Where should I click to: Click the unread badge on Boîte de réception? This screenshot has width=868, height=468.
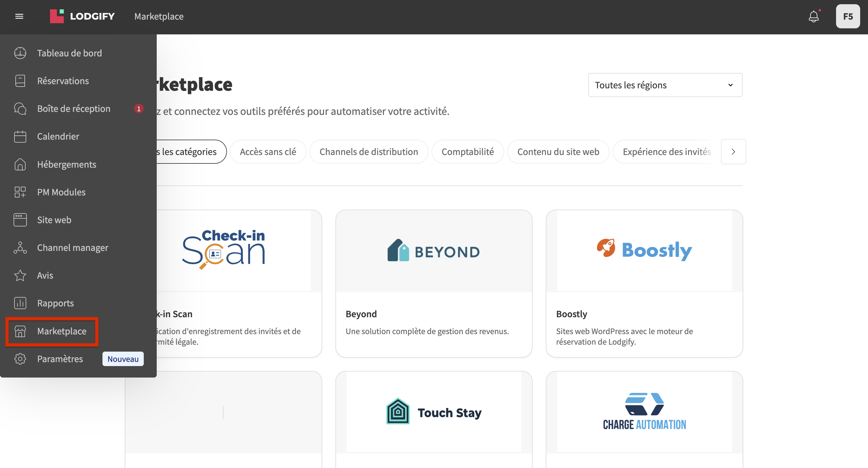click(x=139, y=109)
